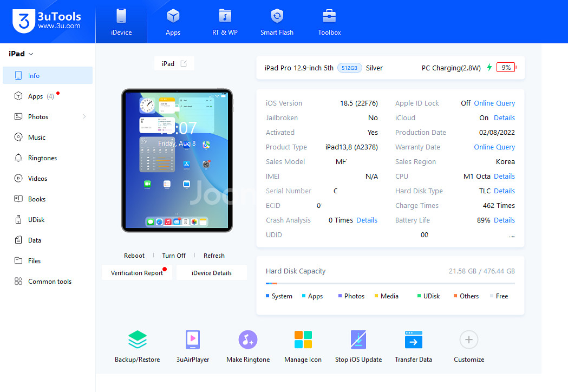Click the System blue legend swatch
568x392 pixels.
coord(267,296)
